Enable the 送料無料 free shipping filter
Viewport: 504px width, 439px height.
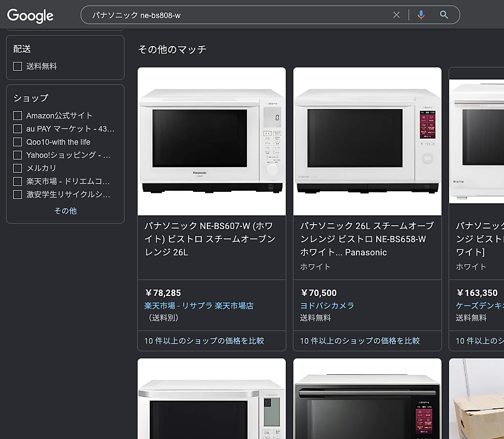click(18, 66)
